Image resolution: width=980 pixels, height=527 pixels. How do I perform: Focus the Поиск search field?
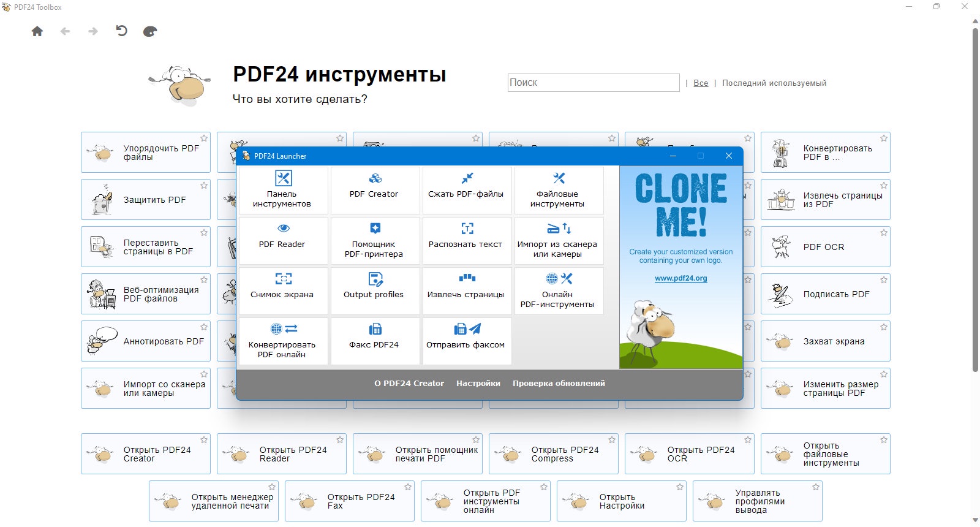pos(594,83)
